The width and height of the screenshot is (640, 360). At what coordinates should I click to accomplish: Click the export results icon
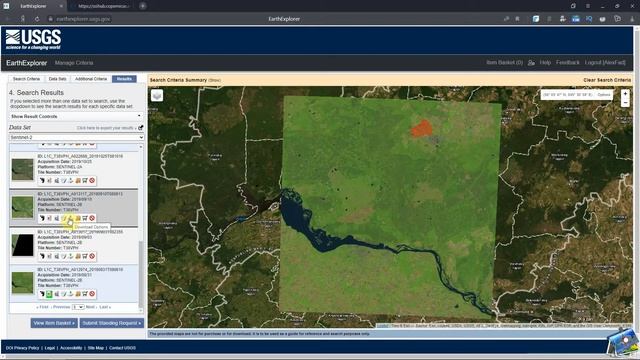pos(140,128)
